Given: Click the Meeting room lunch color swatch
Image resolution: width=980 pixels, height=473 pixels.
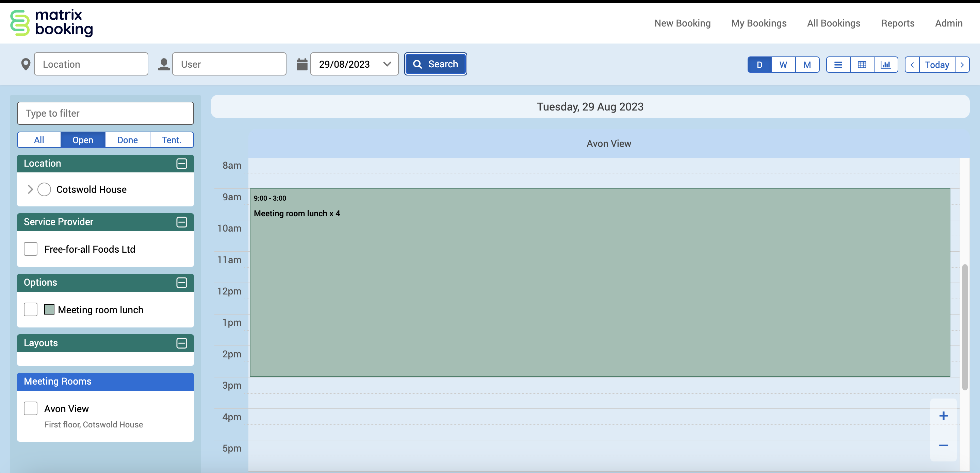Looking at the screenshot, I should coord(49,309).
